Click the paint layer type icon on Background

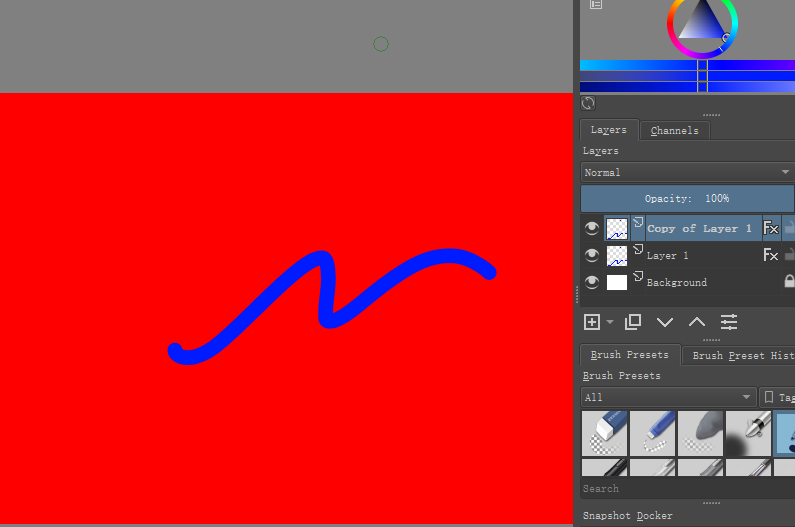638,276
